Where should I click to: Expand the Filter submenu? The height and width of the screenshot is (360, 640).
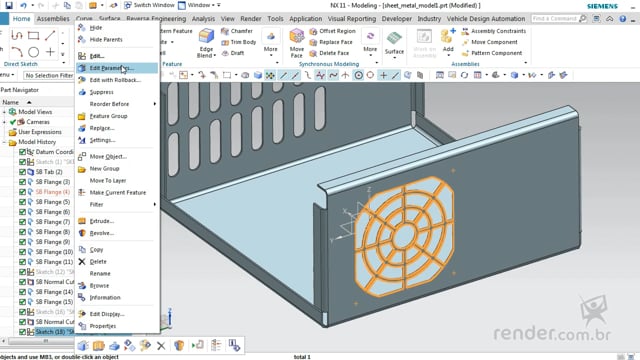click(117, 204)
